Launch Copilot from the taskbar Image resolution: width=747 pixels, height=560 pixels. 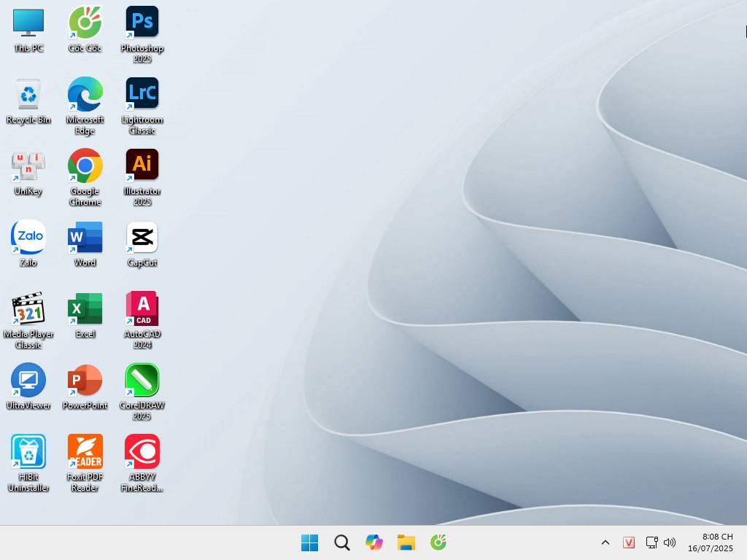(x=374, y=542)
